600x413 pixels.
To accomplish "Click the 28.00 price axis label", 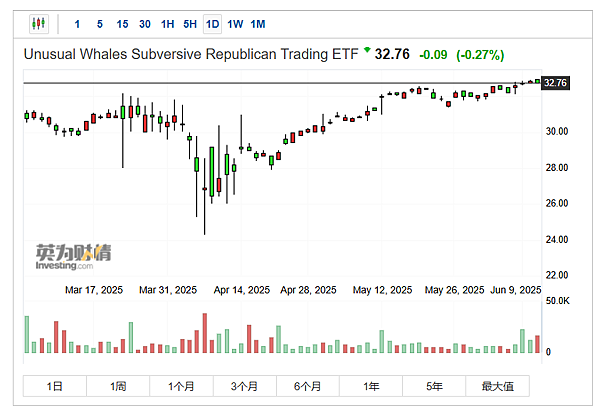I will click(x=557, y=168).
